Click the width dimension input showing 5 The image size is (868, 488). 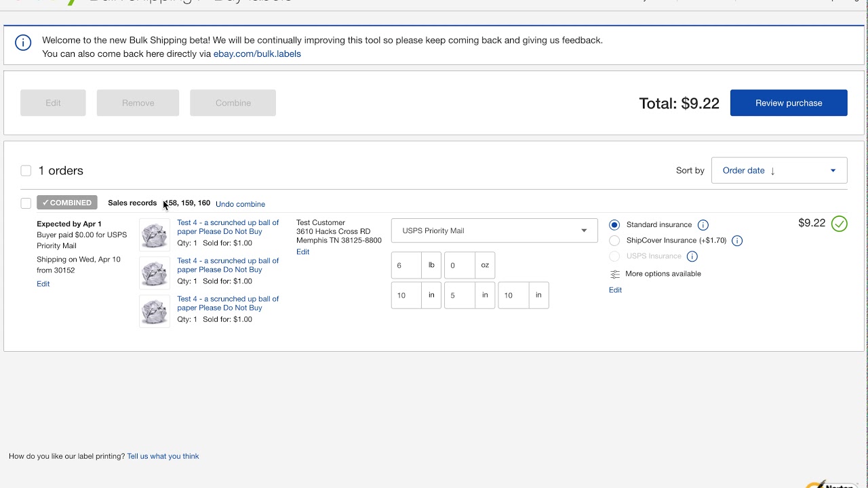[460, 296]
